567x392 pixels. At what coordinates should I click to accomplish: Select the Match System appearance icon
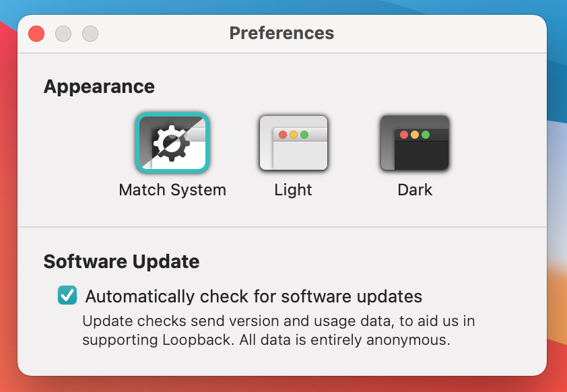pos(172,143)
